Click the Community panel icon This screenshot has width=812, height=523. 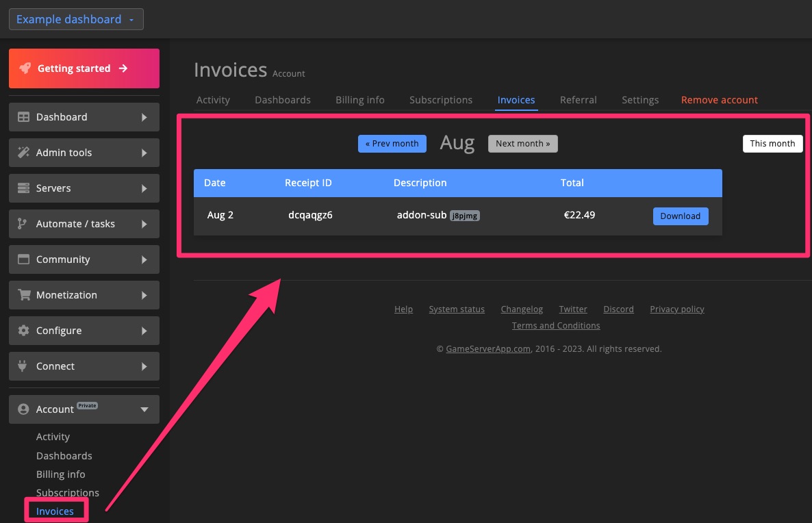tap(22, 259)
